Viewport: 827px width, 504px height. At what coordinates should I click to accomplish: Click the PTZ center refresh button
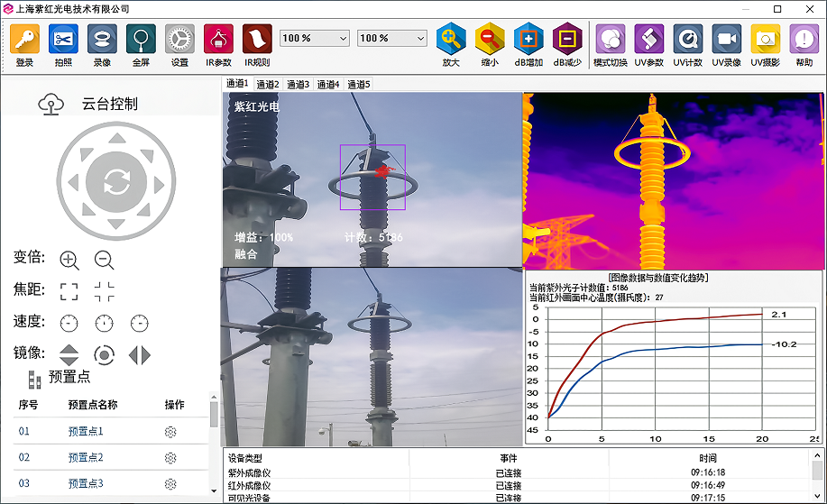click(x=115, y=183)
